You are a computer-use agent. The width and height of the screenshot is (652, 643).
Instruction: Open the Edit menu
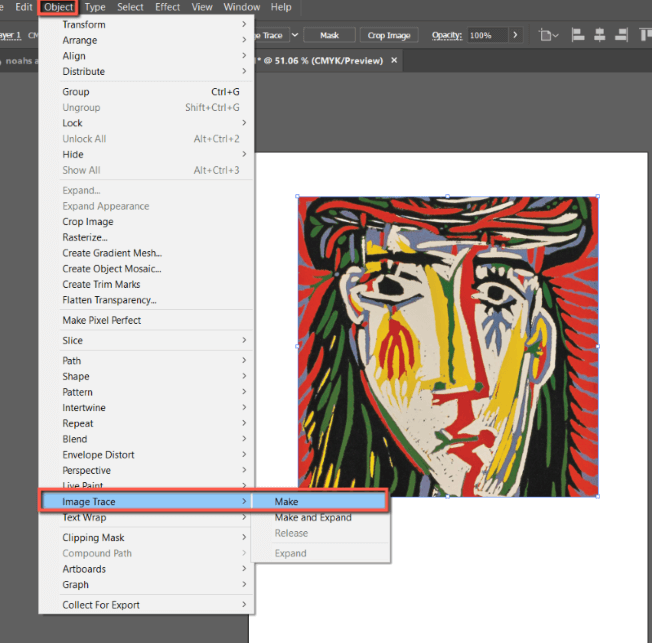click(x=24, y=7)
